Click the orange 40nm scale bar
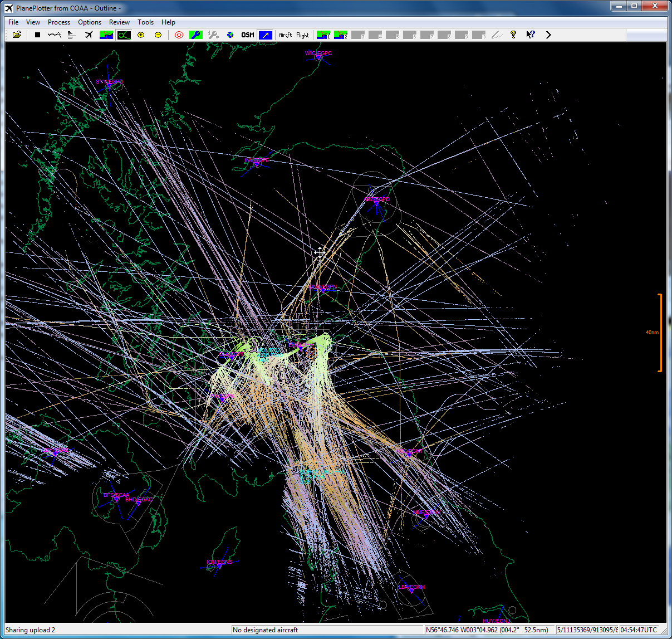The height and width of the screenshot is (639, 672). coord(660,333)
